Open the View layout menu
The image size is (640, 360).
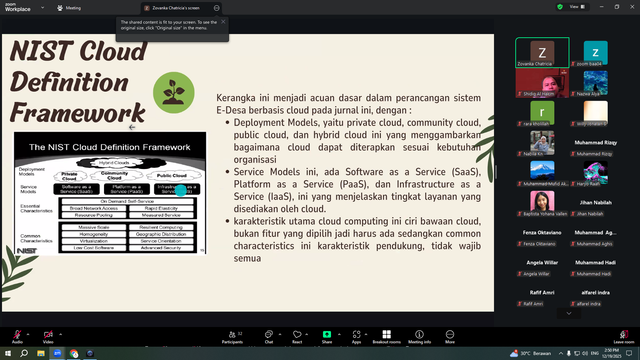pos(577,7)
